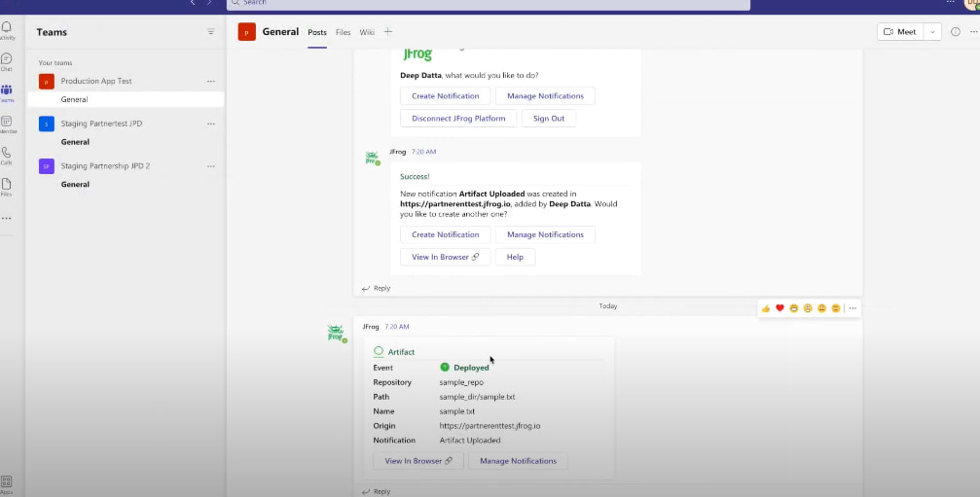
Task: Click the path sample_dir/sample.txt
Action: click(x=477, y=397)
